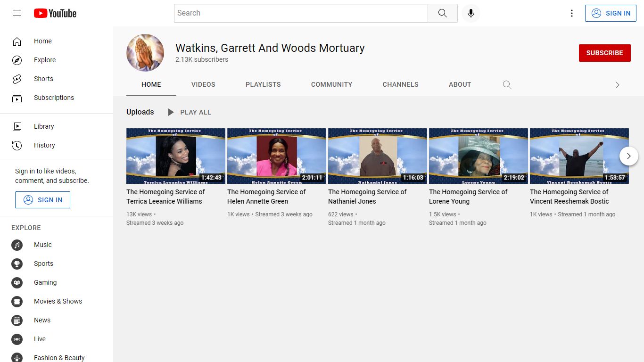This screenshot has height=362, width=644.
Task: Click the Home icon in sidebar
Action: pyautogui.click(x=17, y=41)
